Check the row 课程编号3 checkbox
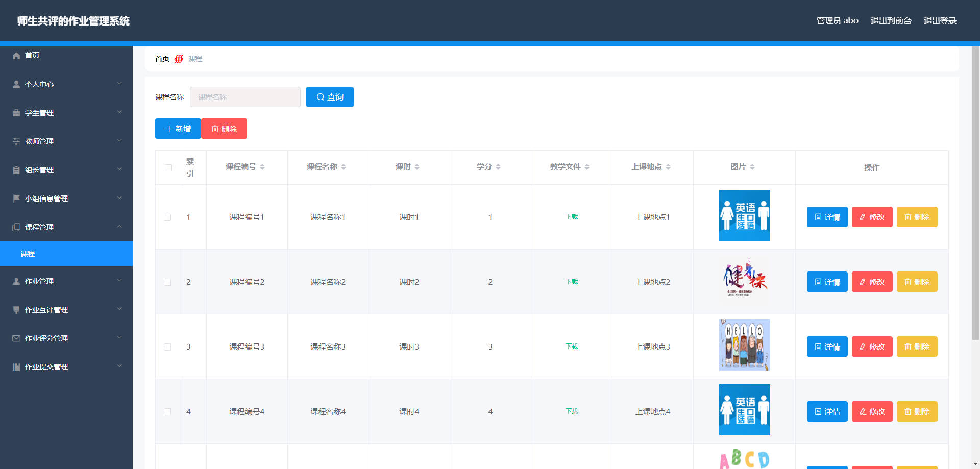 [x=167, y=347]
